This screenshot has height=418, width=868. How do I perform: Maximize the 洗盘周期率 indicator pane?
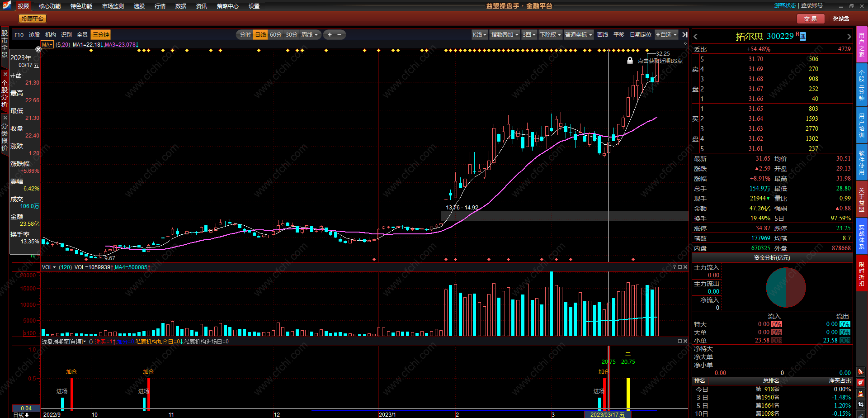[x=680, y=341]
